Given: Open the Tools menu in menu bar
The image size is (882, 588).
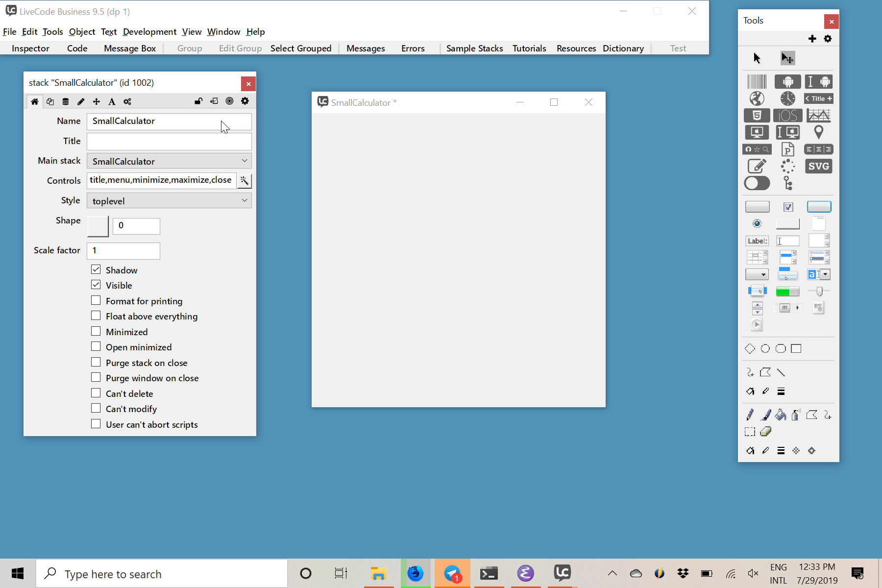Looking at the screenshot, I should [x=52, y=32].
